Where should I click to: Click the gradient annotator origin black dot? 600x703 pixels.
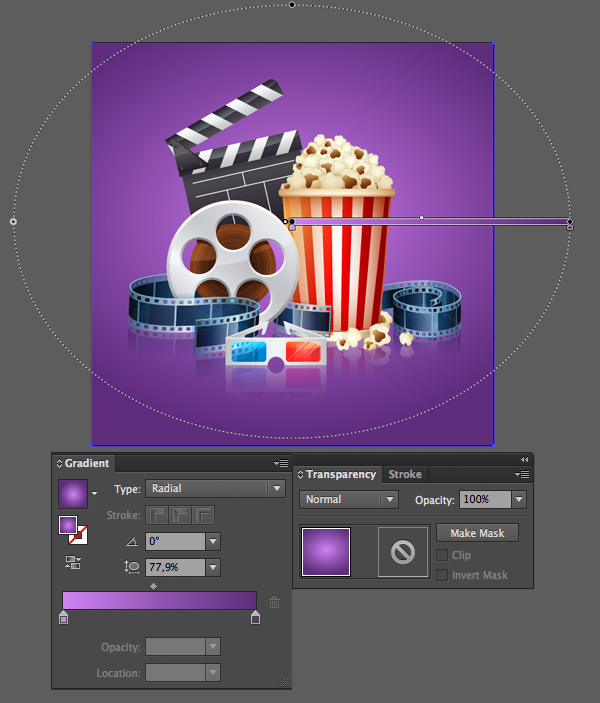pos(292,221)
